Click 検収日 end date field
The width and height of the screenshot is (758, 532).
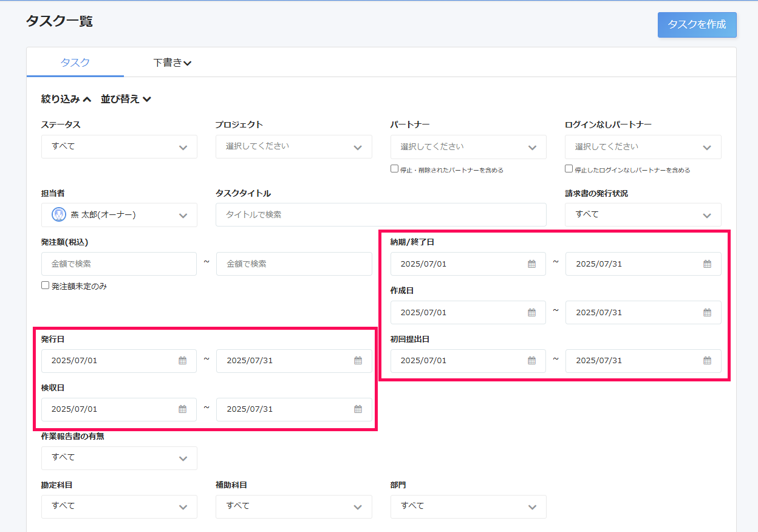pos(294,409)
